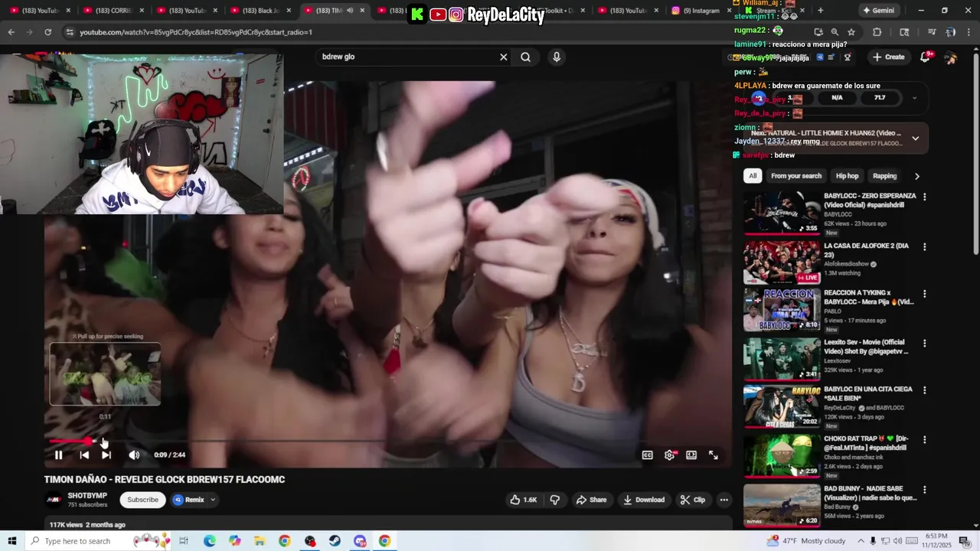Screen dimensions: 980x551
Task: Search with voice microphone
Action: click(557, 57)
